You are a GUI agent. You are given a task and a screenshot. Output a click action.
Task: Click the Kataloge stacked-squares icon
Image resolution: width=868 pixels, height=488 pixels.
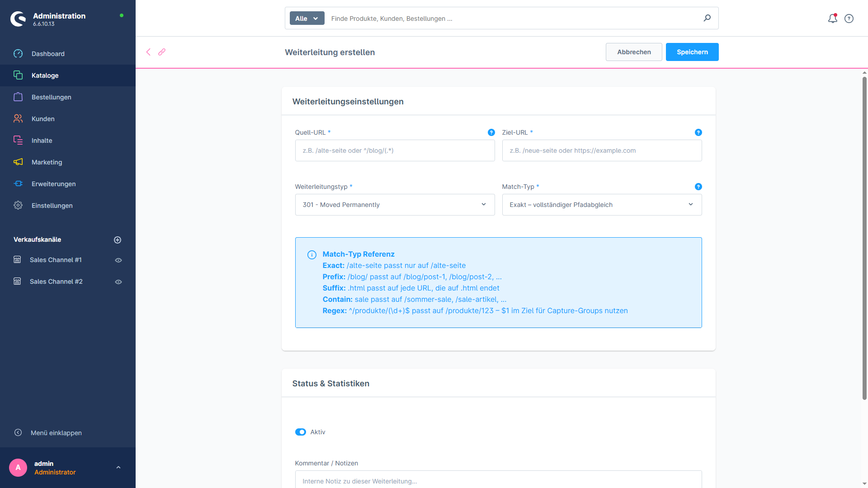(18, 75)
